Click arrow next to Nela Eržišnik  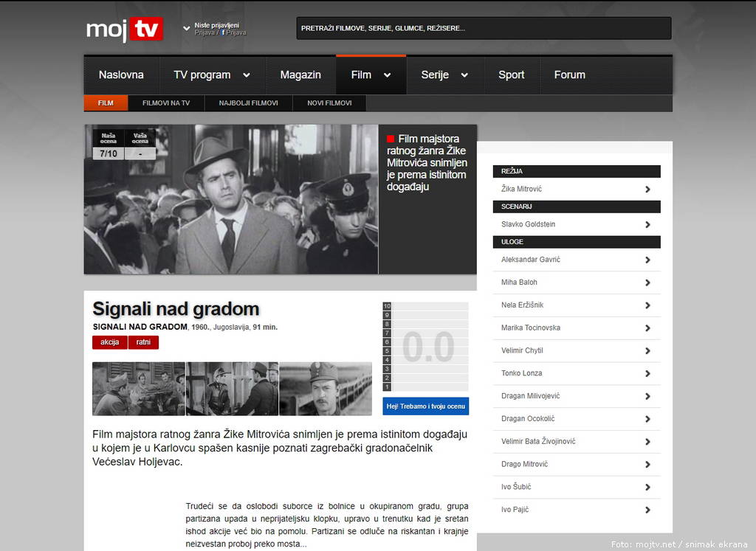647,305
